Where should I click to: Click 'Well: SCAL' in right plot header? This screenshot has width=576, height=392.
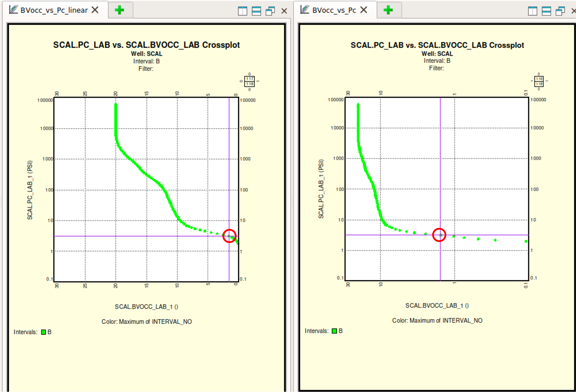(x=437, y=54)
